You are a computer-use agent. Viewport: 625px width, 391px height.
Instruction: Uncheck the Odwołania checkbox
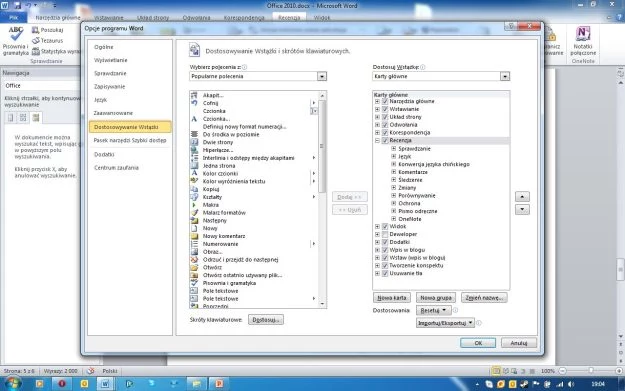[x=385, y=125]
